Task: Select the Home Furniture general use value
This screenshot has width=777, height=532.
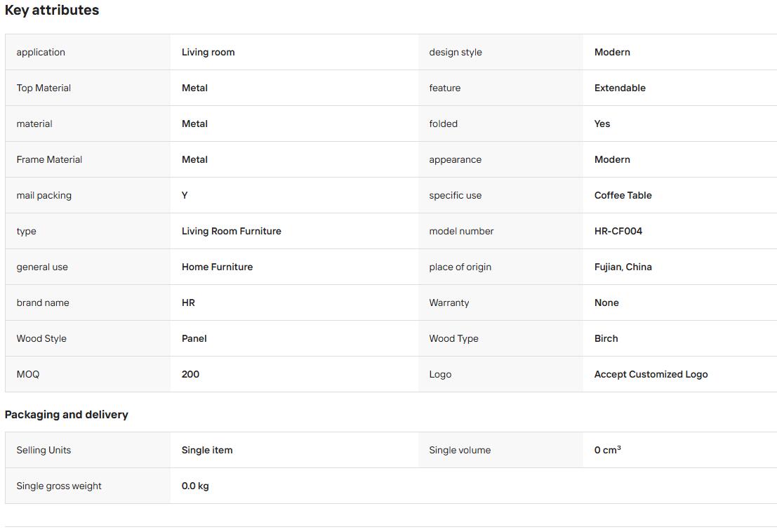Action: 217,267
